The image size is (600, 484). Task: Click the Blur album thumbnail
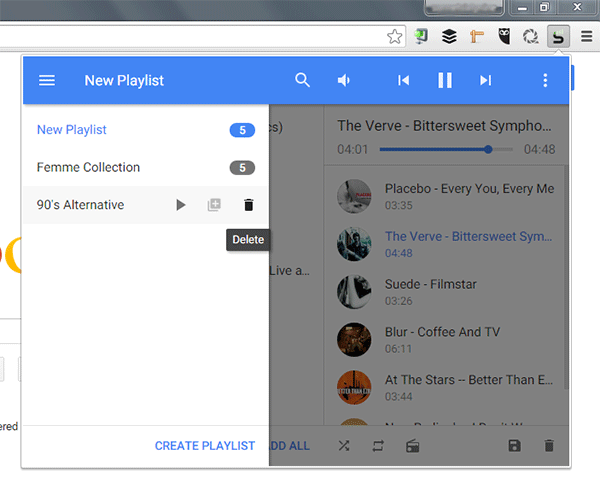point(354,340)
